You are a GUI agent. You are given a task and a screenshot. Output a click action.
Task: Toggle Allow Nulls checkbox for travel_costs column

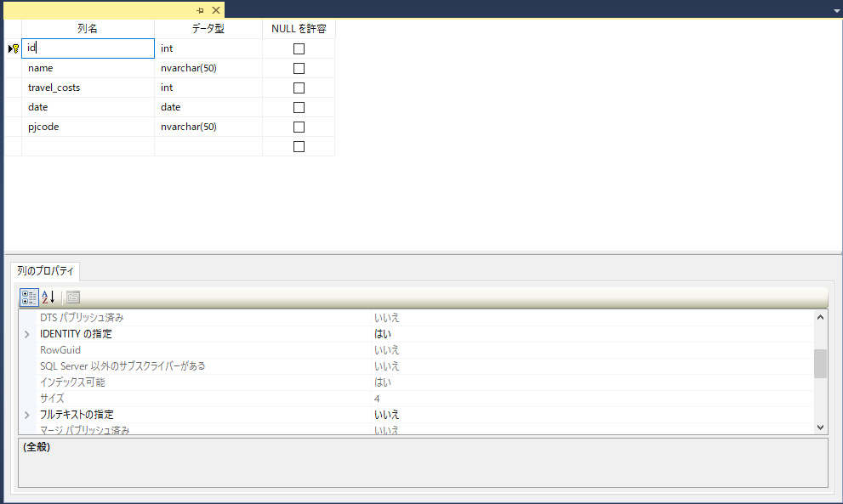[299, 88]
